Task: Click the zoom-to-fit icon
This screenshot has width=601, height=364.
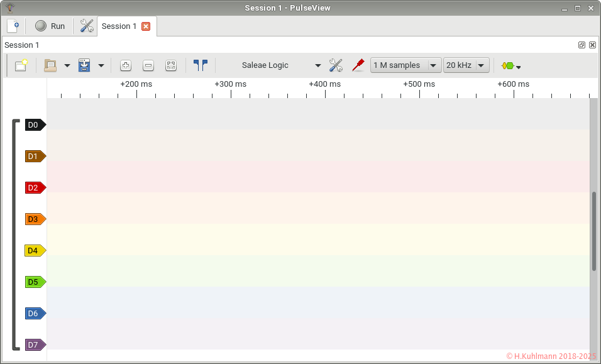Action: pos(171,65)
